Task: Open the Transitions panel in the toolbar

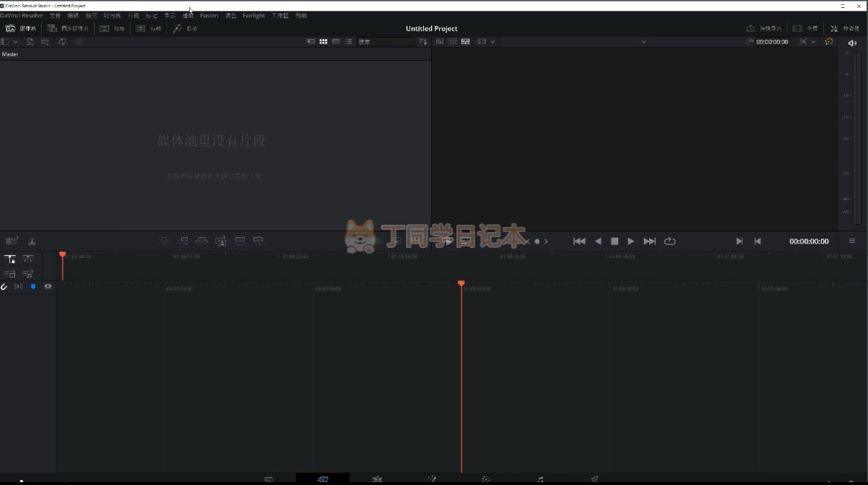Action: (112, 28)
